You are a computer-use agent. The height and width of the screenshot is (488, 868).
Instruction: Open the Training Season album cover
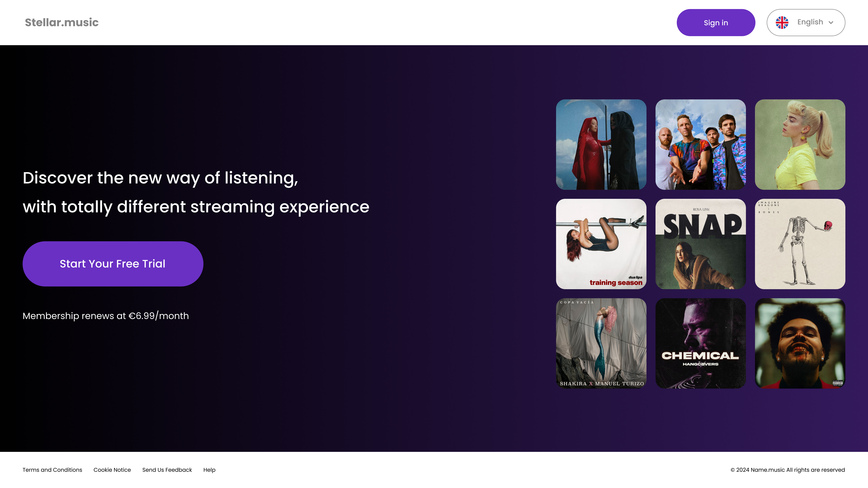coord(601,244)
